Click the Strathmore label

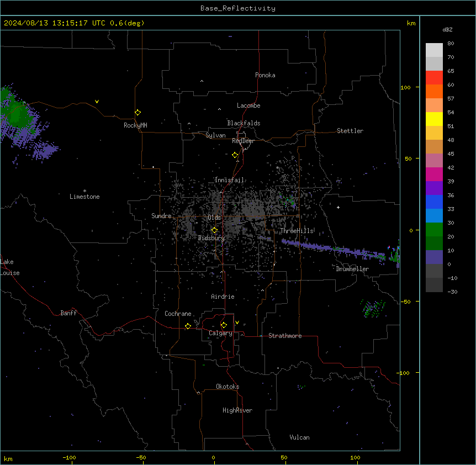pos(285,336)
